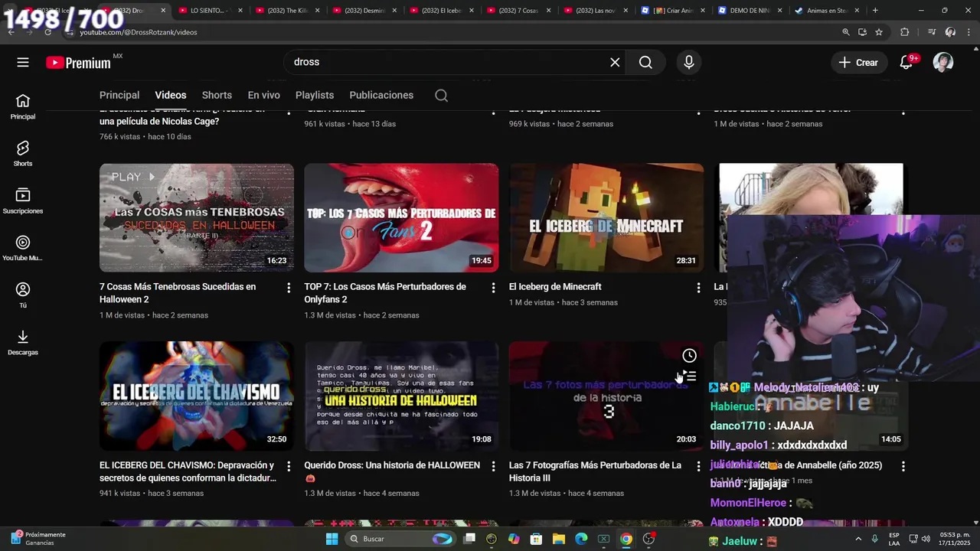Run search with the magnifier button
Viewport: 980px width, 551px height.
point(645,63)
